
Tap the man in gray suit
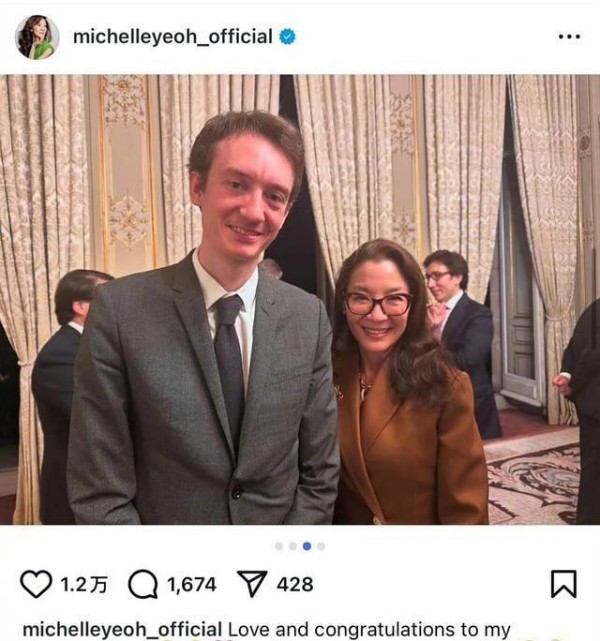204,319
